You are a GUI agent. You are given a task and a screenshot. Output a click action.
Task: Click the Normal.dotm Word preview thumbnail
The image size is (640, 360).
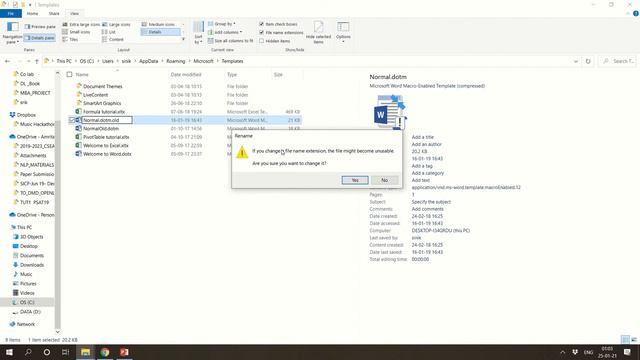[390, 112]
